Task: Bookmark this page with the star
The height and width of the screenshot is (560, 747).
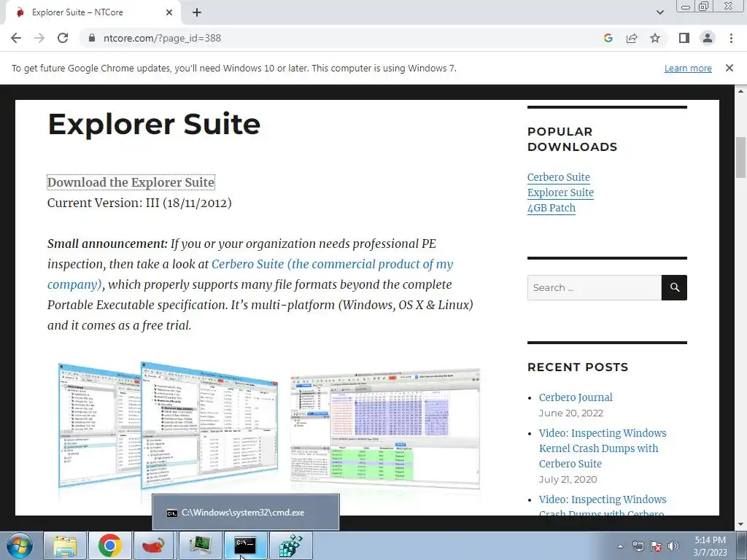Action: (655, 38)
